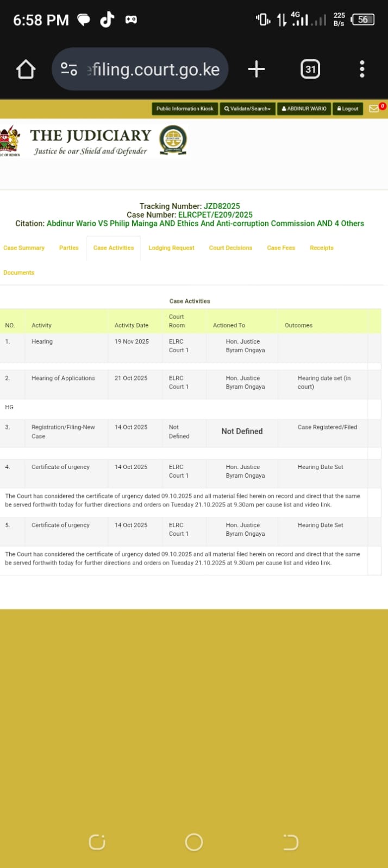Viewport: 388px width, 868px height.
Task: Switch to the Parties tab
Action: (x=69, y=248)
